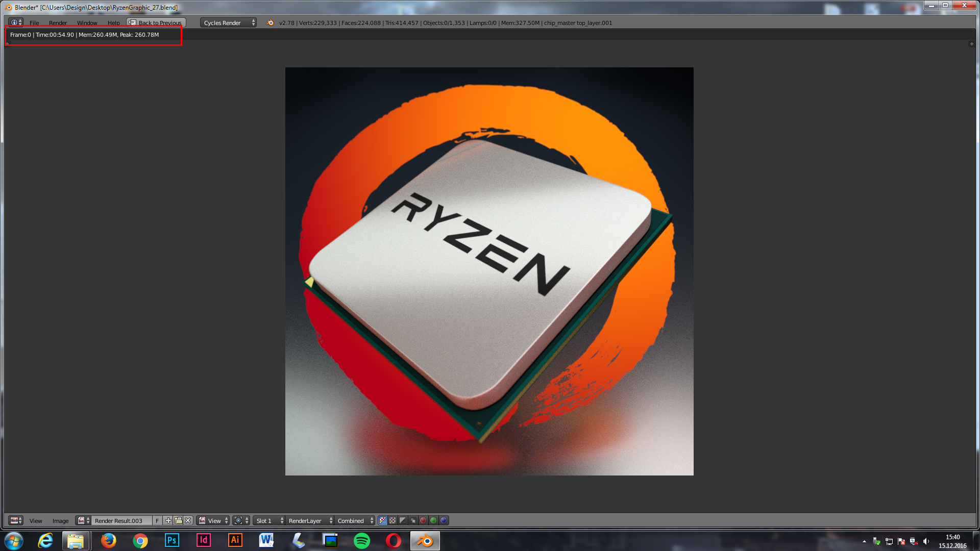This screenshot has height=551, width=980.
Task: Open the Image menu
Action: 60,521
